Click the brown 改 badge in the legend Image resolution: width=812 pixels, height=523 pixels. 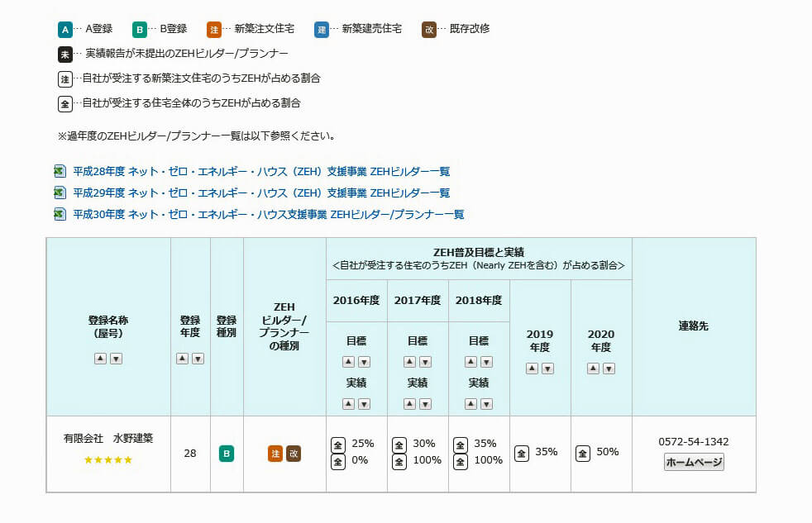coord(429,29)
